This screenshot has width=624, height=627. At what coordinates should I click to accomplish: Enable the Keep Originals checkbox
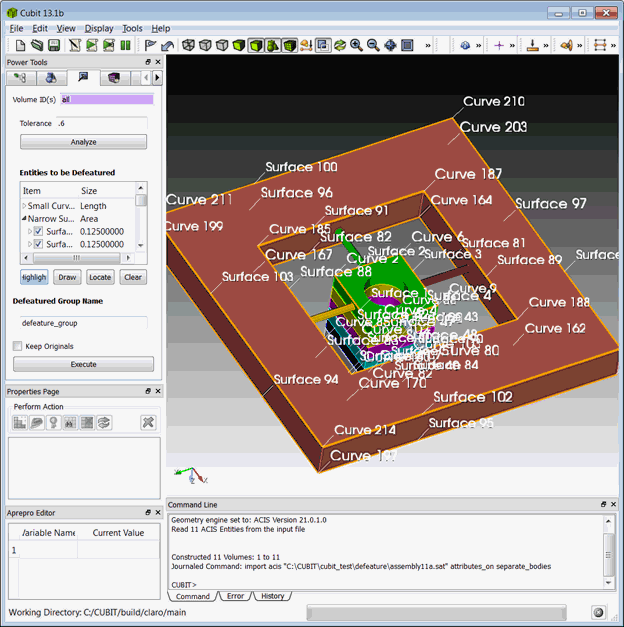coord(18,346)
